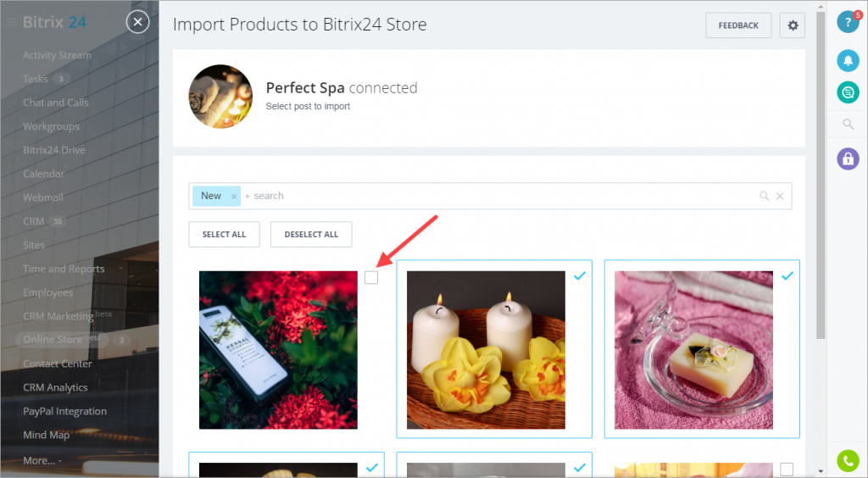Open the green chat messages icon

tap(848, 92)
